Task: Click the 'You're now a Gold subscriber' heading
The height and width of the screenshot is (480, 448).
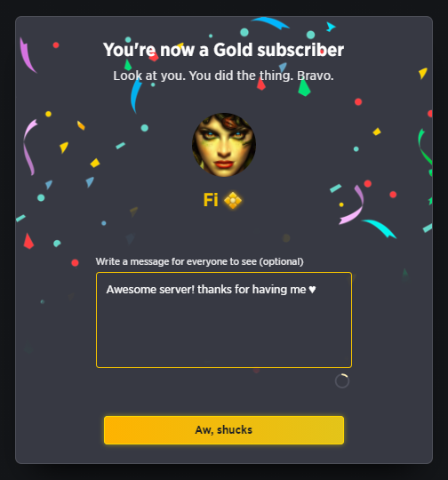Action: [223, 50]
